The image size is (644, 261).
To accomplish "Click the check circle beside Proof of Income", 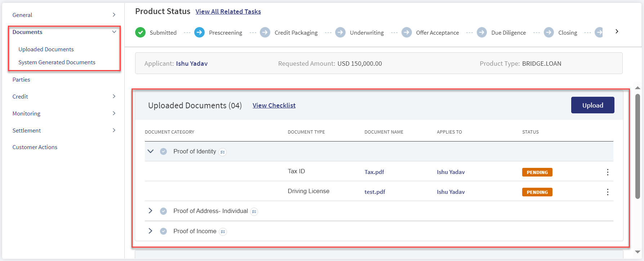I will 163,231.
